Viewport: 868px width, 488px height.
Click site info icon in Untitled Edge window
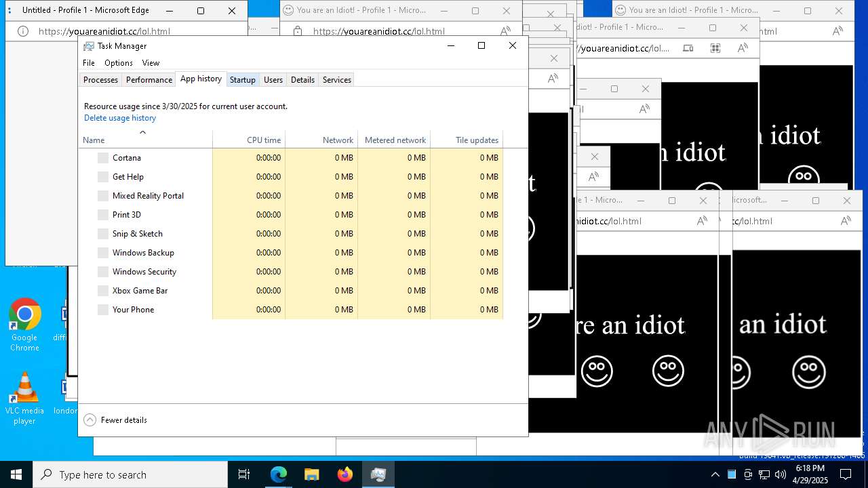[x=22, y=31]
